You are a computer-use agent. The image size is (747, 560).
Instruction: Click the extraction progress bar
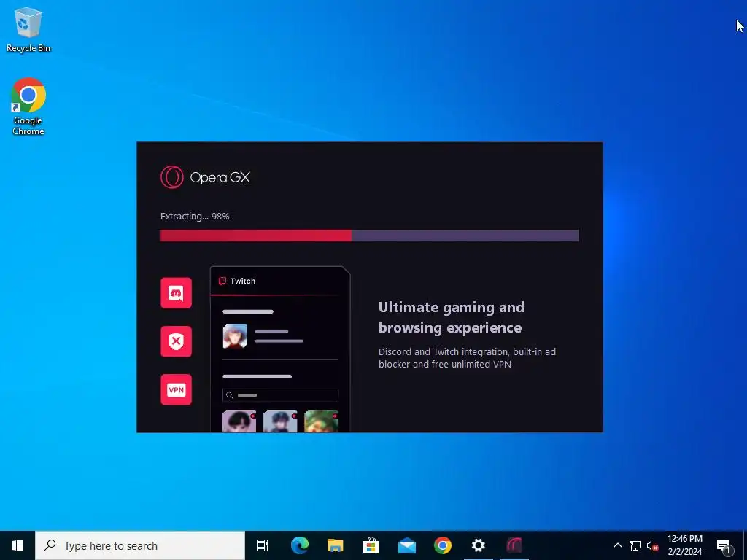point(369,236)
